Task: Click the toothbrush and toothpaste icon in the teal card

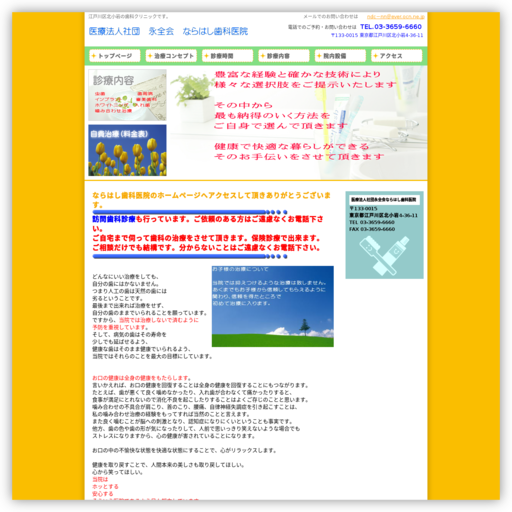Action: click(384, 255)
